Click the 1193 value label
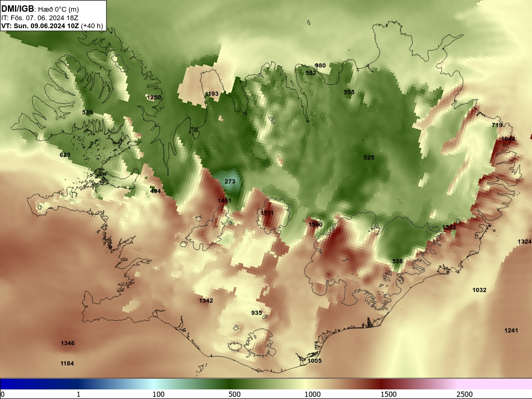 (212, 94)
